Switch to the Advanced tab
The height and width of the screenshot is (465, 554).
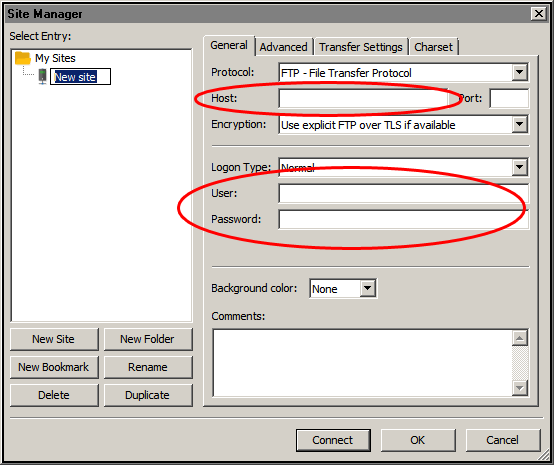[284, 47]
